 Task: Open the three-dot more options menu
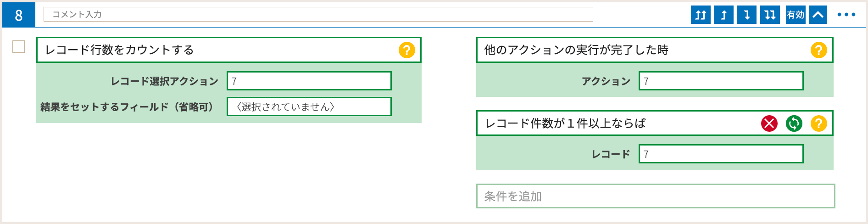(846, 15)
